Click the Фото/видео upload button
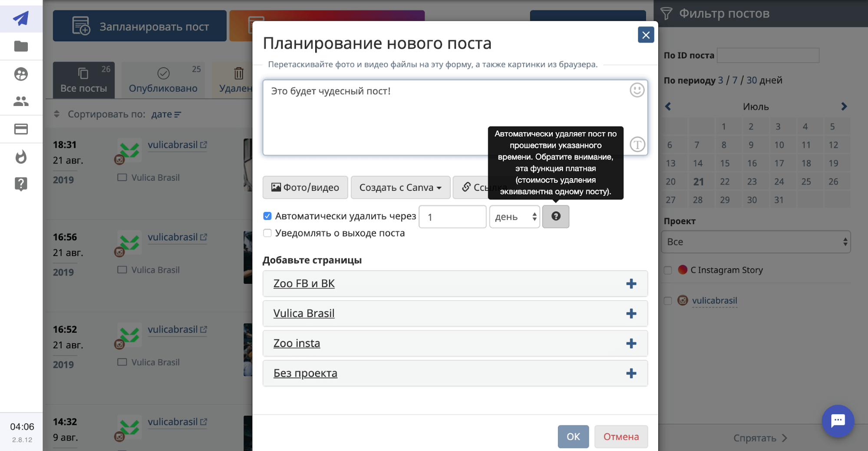This screenshot has height=451, width=868. tap(305, 187)
